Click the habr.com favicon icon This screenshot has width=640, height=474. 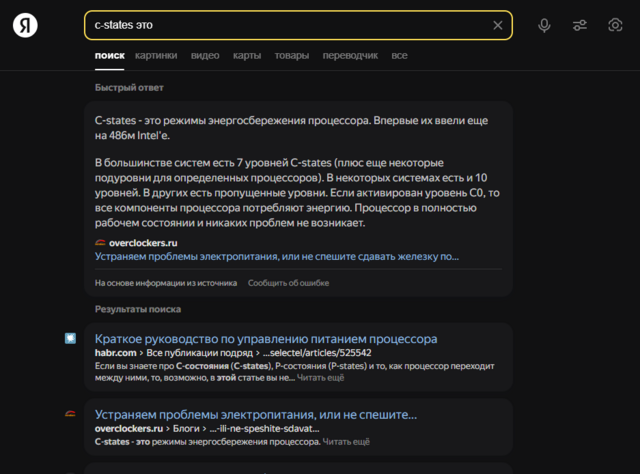pos(70,339)
